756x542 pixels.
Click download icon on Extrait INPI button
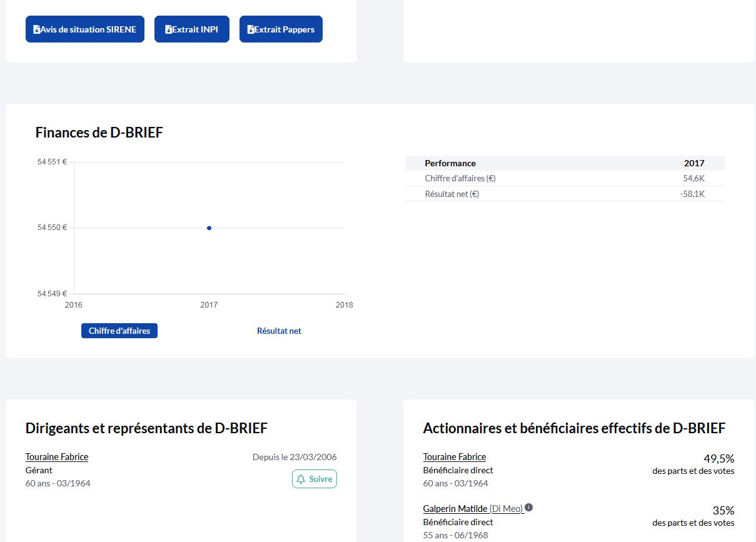pyautogui.click(x=168, y=29)
